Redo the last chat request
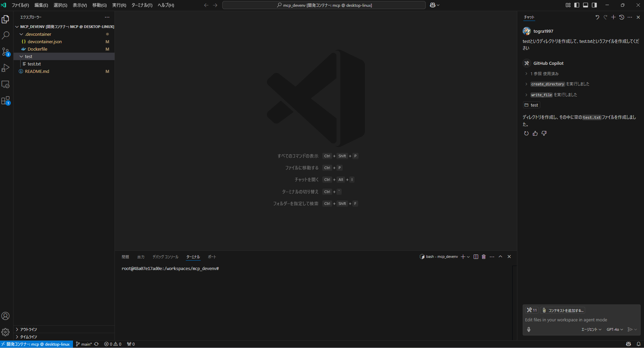The height and width of the screenshot is (348, 644). click(605, 17)
